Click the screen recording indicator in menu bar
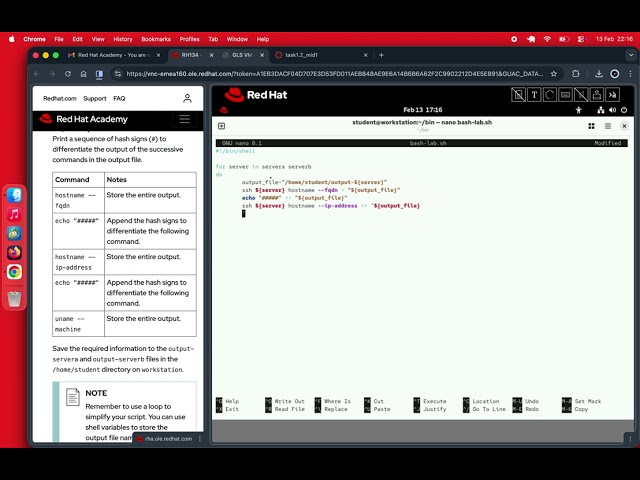640x480 pixels. tap(514, 39)
